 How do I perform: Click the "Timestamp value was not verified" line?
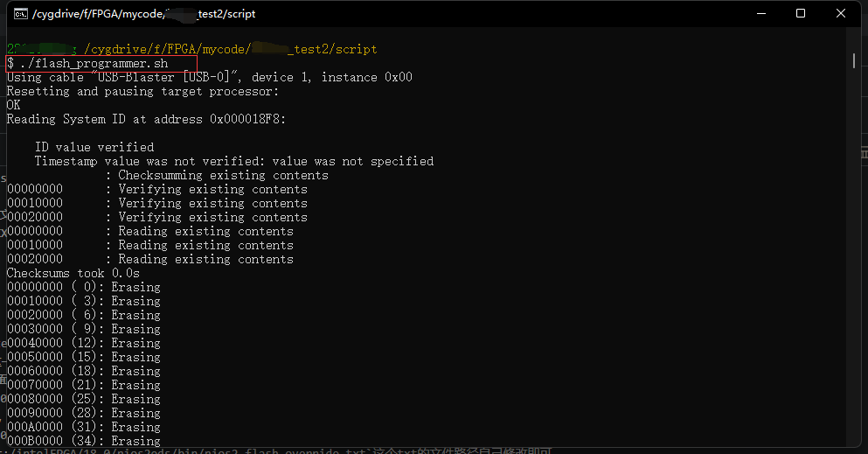point(233,161)
